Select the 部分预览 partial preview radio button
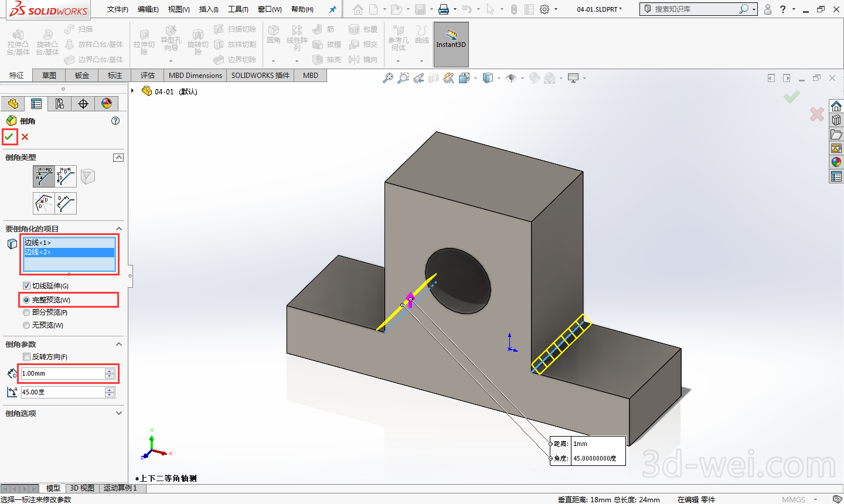 [x=26, y=312]
